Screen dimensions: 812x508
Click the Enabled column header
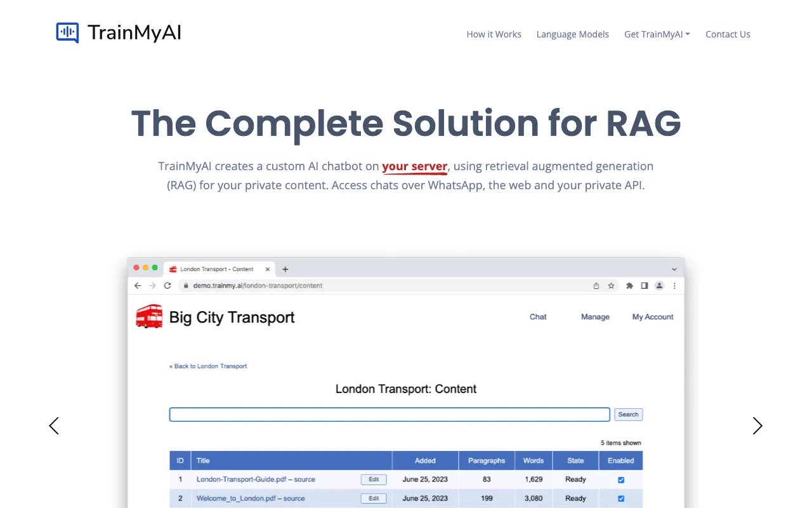(621, 461)
